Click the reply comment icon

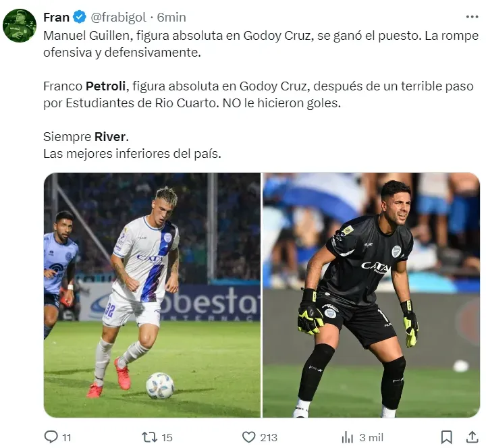51,437
